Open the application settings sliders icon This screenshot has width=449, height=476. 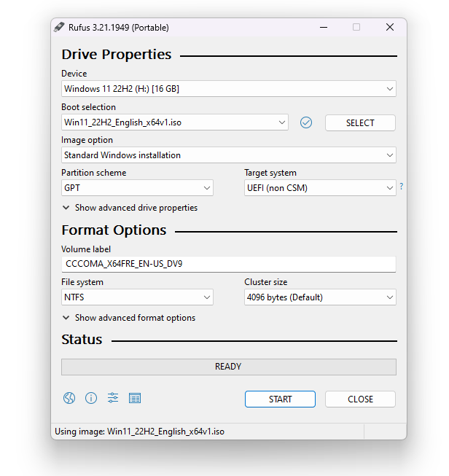[113, 398]
